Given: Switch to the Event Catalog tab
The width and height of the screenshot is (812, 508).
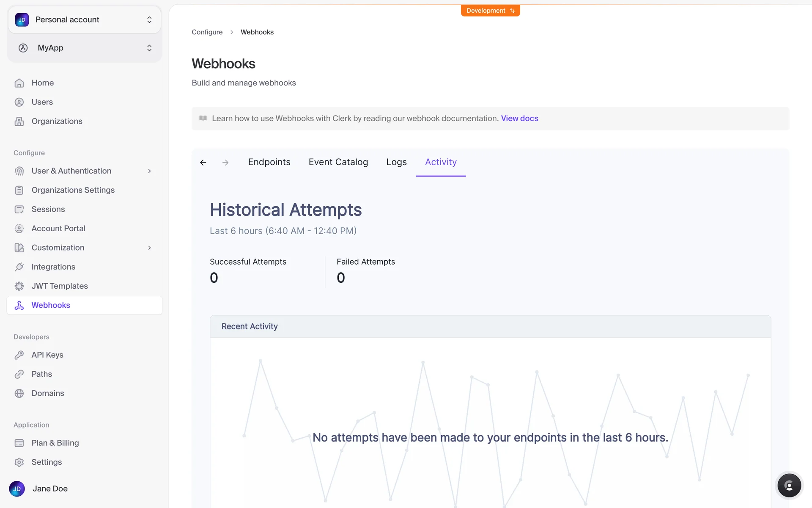Looking at the screenshot, I should click(338, 162).
